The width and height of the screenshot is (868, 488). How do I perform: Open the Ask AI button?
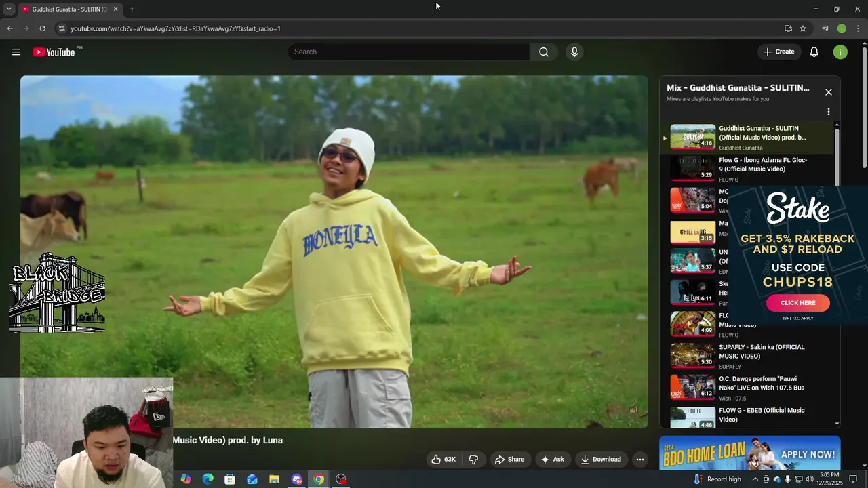click(552, 460)
